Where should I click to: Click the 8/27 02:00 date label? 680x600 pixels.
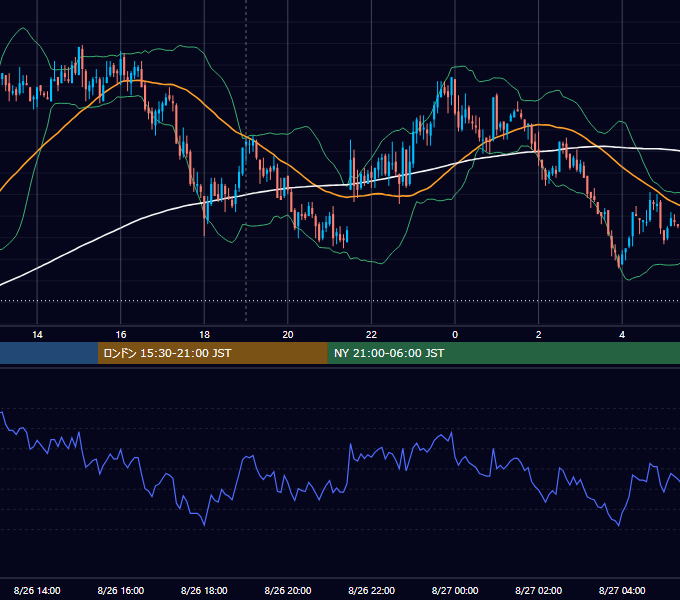539,590
